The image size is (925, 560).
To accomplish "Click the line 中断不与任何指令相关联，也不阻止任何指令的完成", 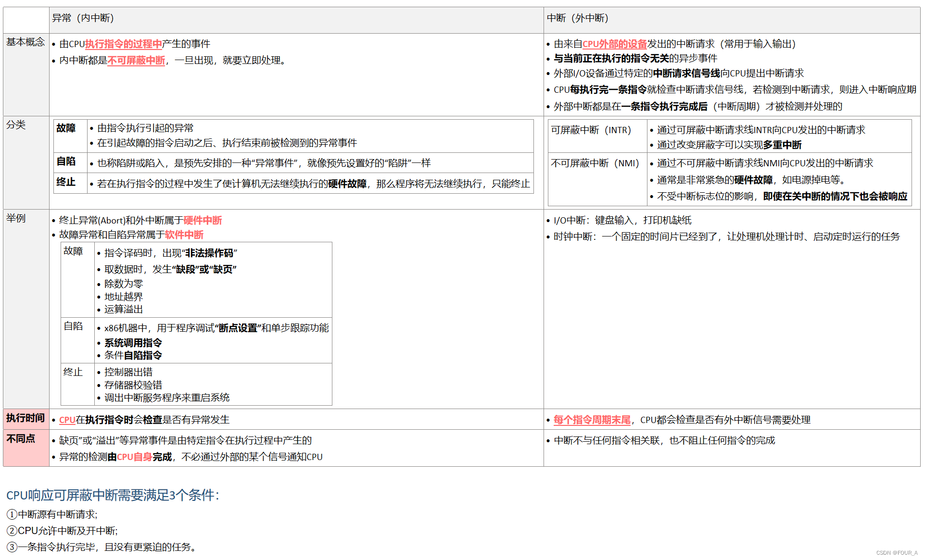I will [x=664, y=441].
